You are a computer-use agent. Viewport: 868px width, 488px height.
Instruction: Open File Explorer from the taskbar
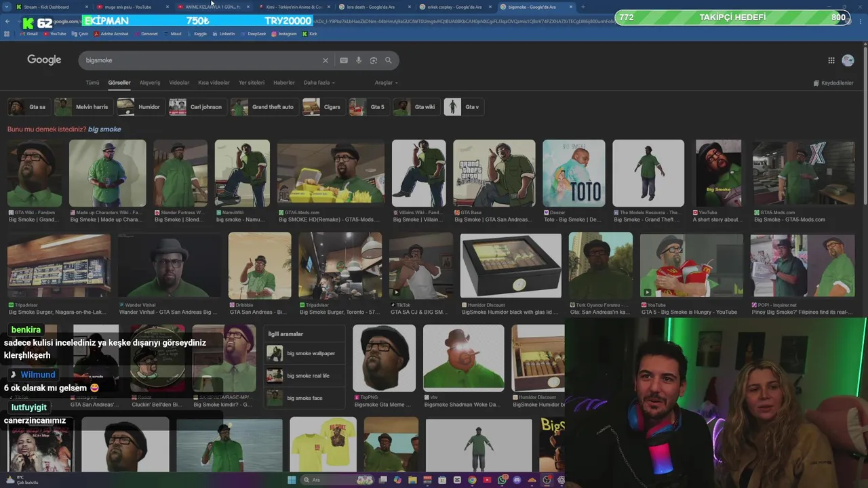click(x=412, y=480)
